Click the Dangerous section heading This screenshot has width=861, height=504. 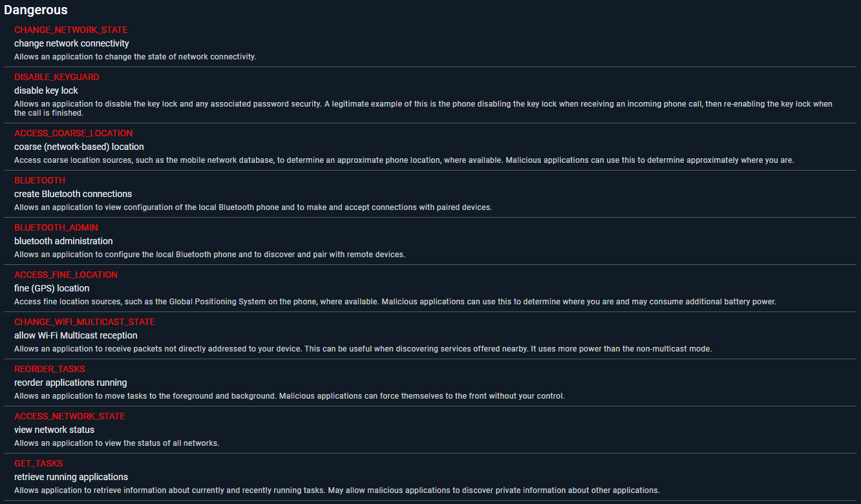click(x=36, y=10)
